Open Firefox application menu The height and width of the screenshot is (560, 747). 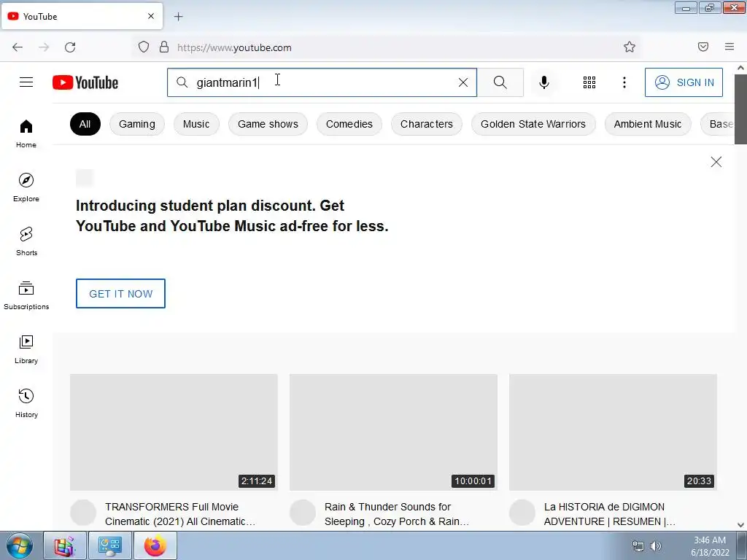(x=729, y=47)
